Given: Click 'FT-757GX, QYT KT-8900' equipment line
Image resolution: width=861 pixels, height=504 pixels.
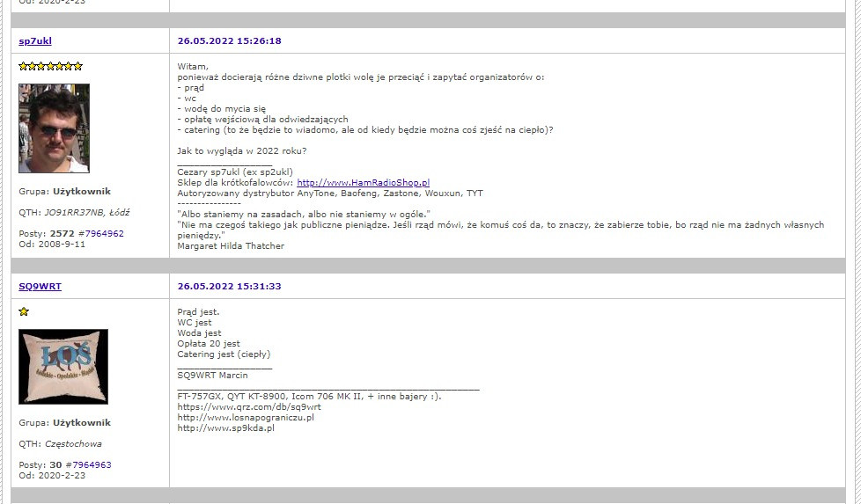Looking at the screenshot, I should click(309, 397).
